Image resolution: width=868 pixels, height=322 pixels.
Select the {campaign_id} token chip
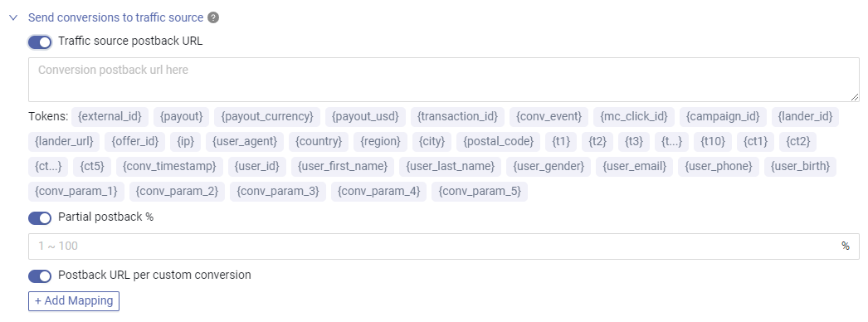click(723, 117)
